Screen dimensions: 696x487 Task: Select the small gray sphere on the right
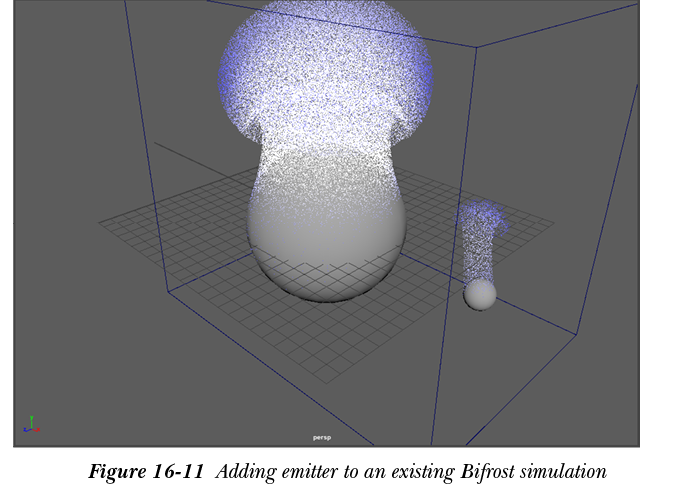click(x=480, y=294)
